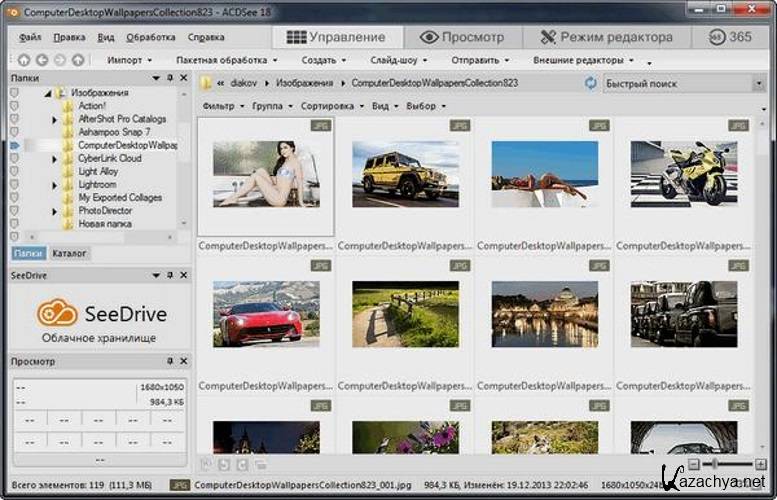Pin the Папки panel with the pushpin icon

(170, 77)
